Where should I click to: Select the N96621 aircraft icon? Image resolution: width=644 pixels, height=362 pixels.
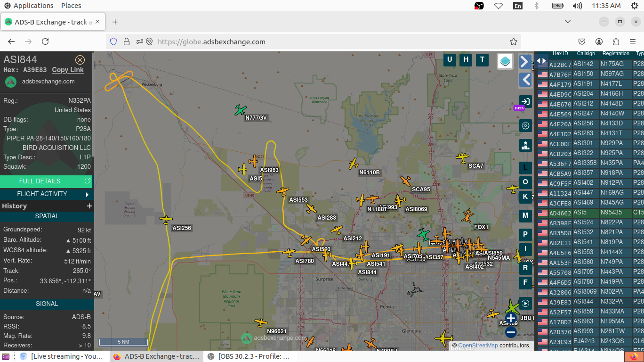tap(261, 323)
